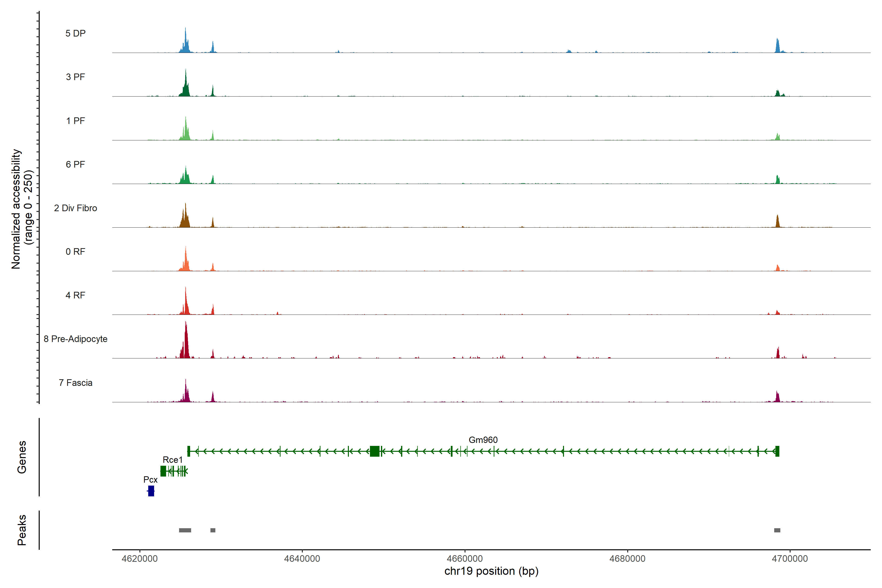Click the 7 Fascia track label

point(75,383)
